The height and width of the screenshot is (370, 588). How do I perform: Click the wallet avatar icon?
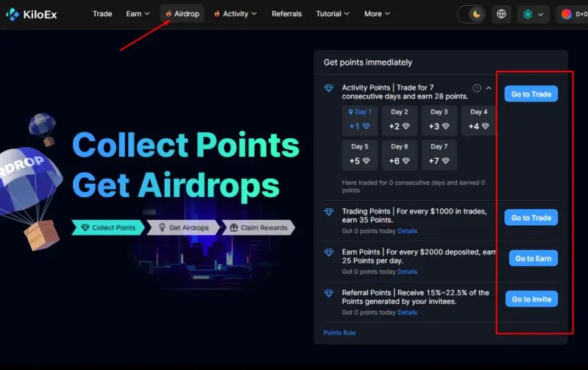(x=566, y=14)
